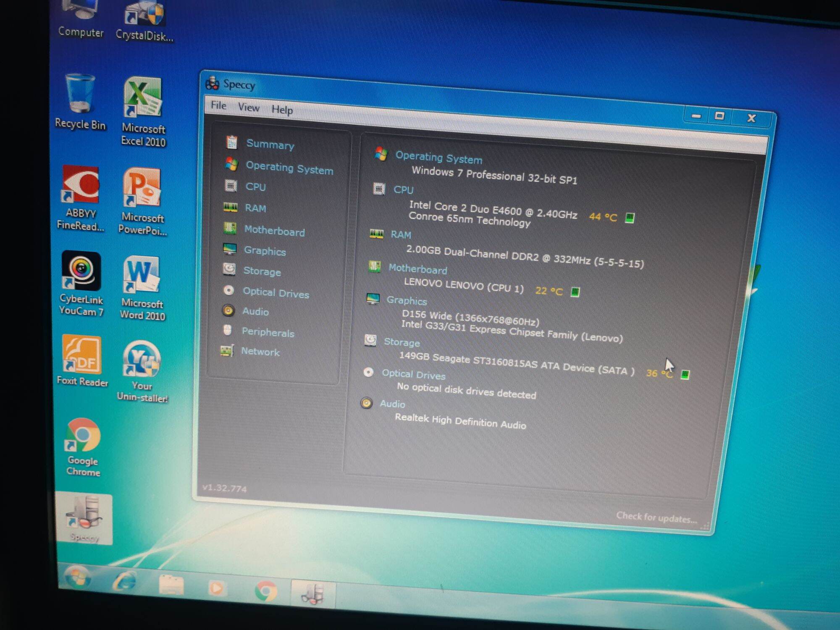
Task: Click the Optical Drives disc icon in summary panel
Action: (368, 372)
